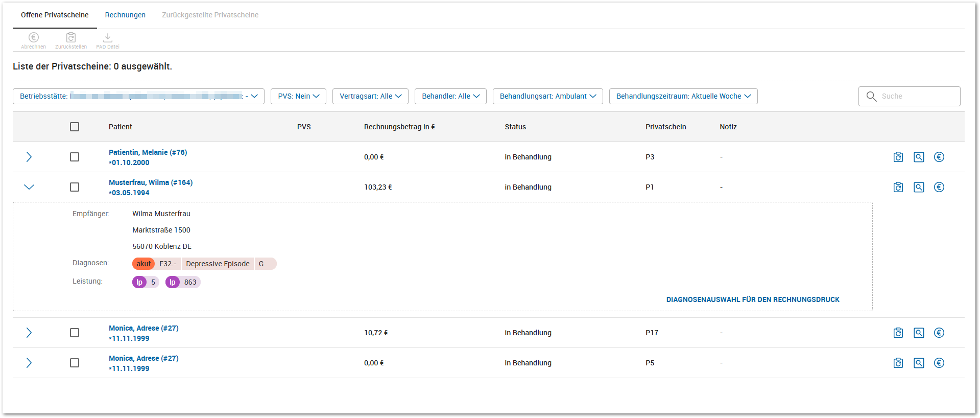The height and width of the screenshot is (418, 980).
Task: Open patient link Patientin, Melanie (#76)
Action: coord(148,152)
